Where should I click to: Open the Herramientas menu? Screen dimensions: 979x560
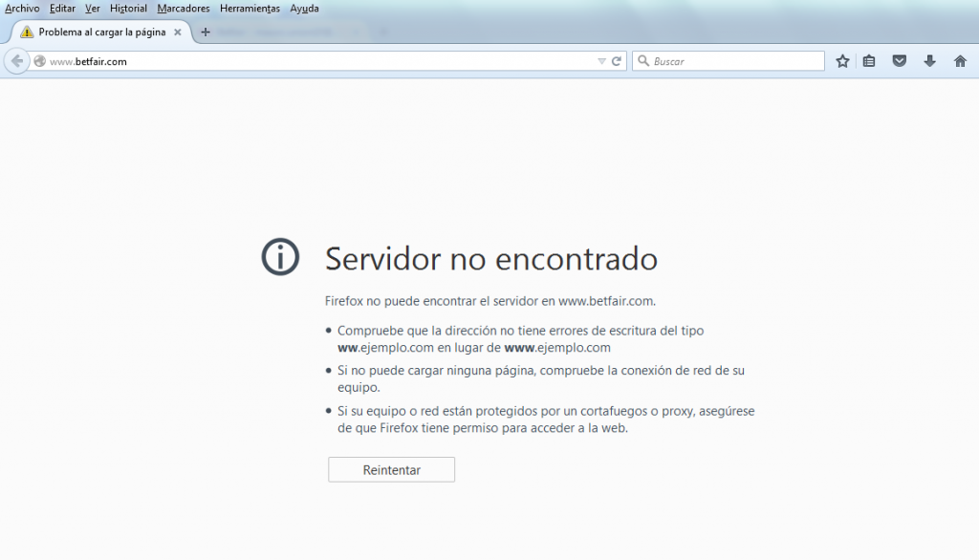pos(250,8)
